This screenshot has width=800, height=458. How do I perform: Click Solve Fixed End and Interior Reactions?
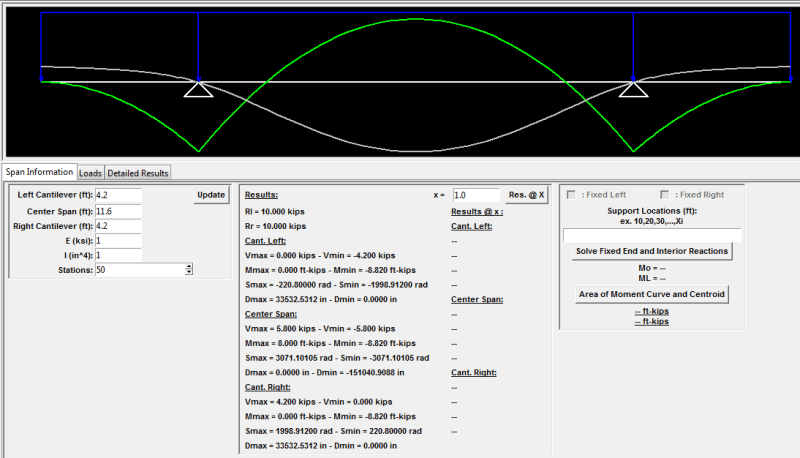pyautogui.click(x=652, y=251)
